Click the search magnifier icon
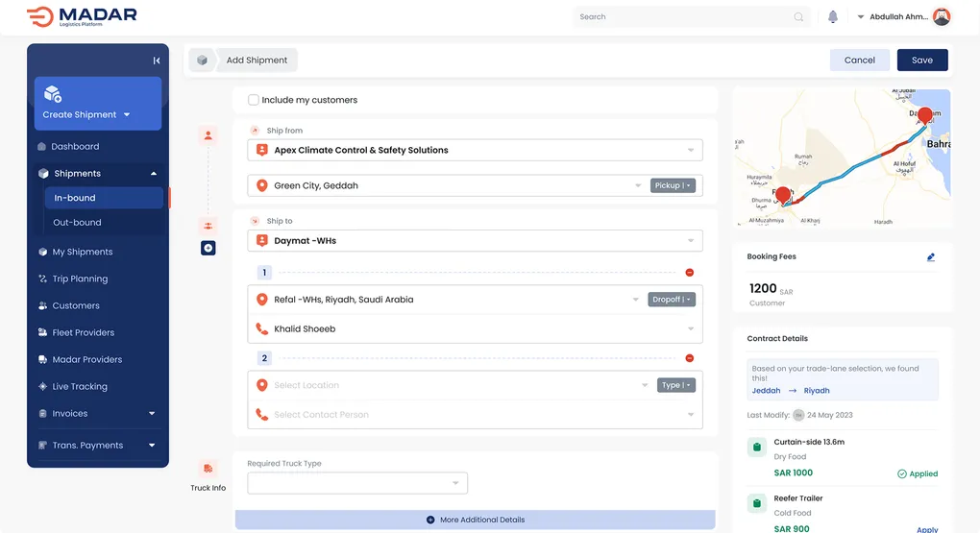 (798, 17)
